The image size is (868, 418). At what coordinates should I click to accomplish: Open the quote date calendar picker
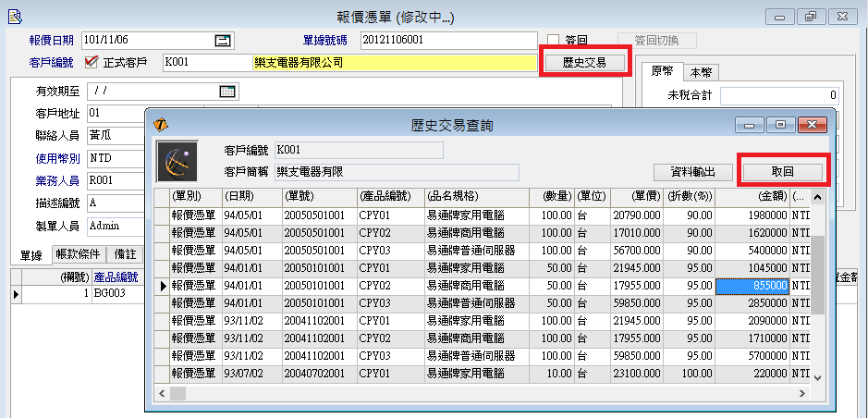(222, 40)
